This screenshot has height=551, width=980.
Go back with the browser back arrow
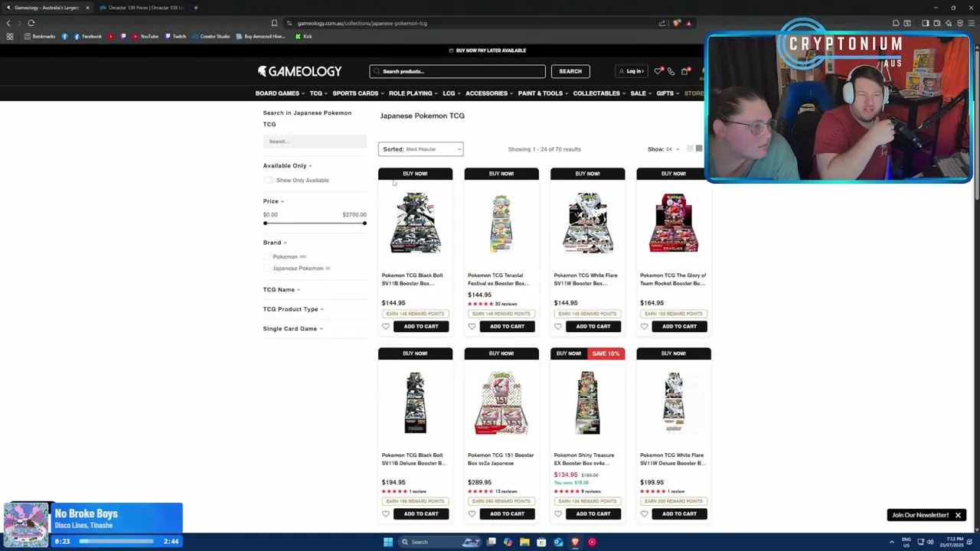point(9,23)
